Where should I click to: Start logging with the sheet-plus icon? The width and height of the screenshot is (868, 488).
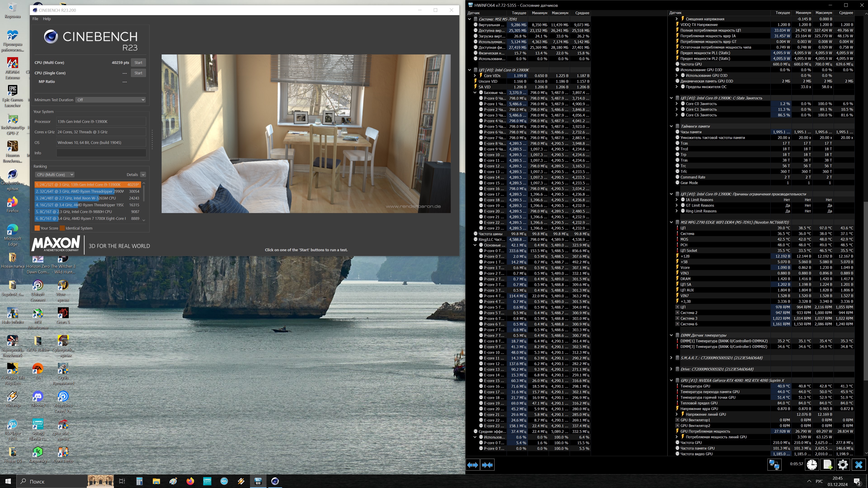(828, 465)
